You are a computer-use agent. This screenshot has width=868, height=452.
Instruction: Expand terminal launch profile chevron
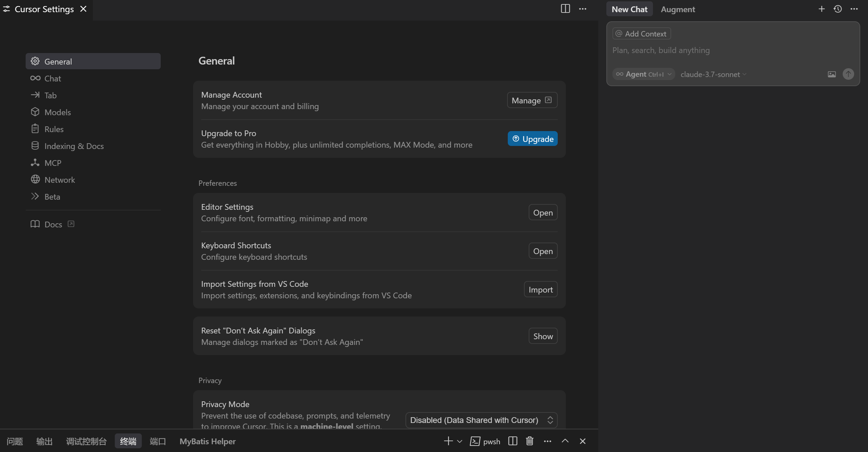click(x=459, y=441)
